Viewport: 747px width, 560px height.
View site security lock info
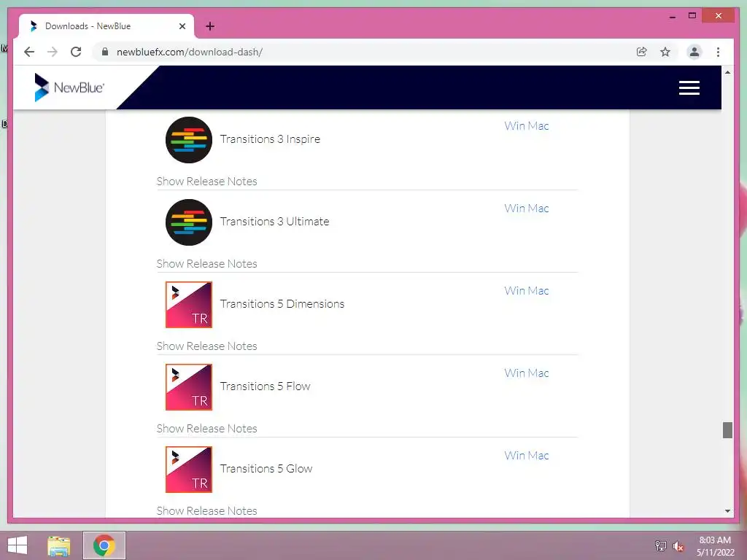[105, 52]
